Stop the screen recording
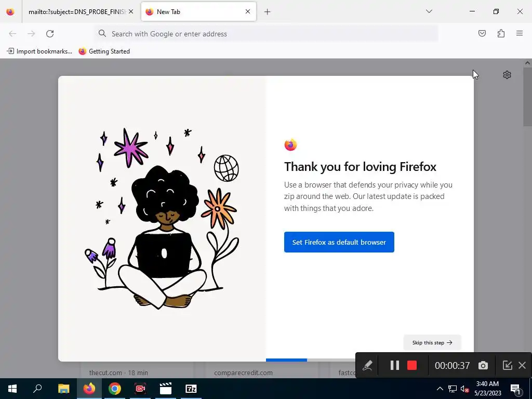 (x=412, y=365)
